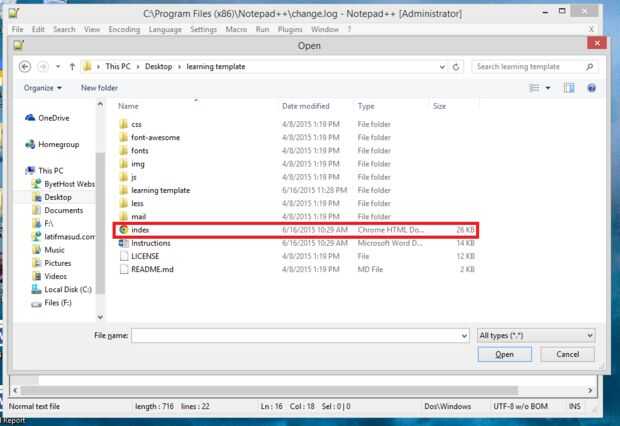Screen dimensions: 620x426
Task: Expand the address bar history dropdown
Action: (442, 67)
